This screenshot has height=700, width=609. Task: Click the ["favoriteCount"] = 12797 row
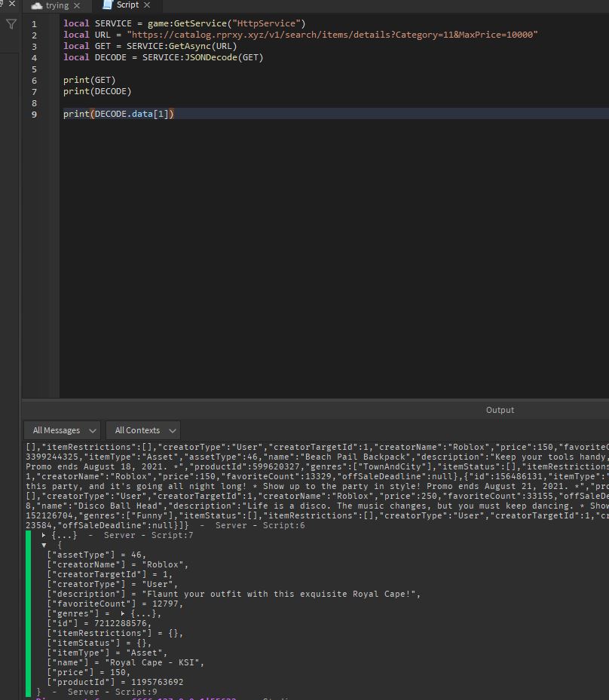coord(115,604)
